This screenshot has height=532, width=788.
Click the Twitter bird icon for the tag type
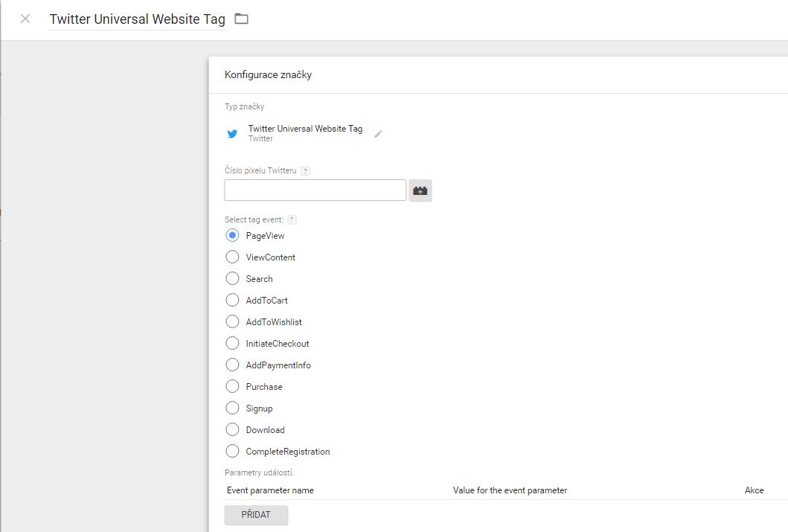click(x=232, y=134)
